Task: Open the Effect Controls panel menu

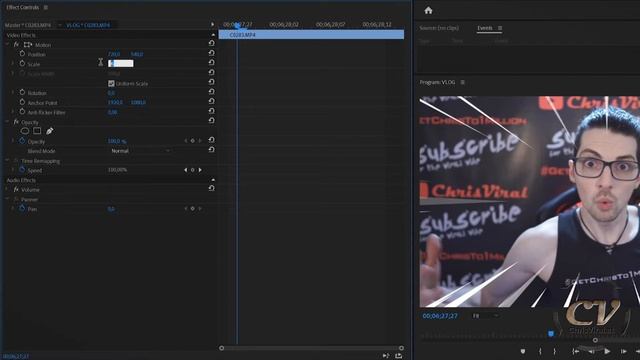Action: pyautogui.click(x=46, y=7)
